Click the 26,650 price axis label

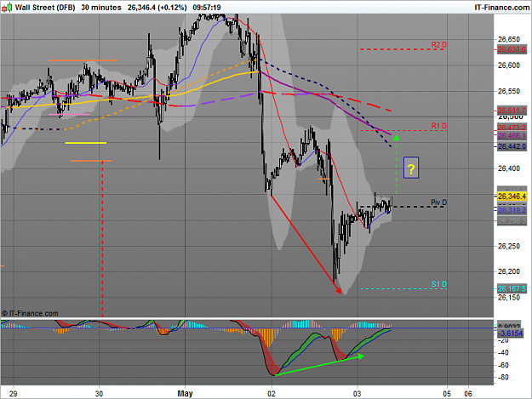(508, 39)
